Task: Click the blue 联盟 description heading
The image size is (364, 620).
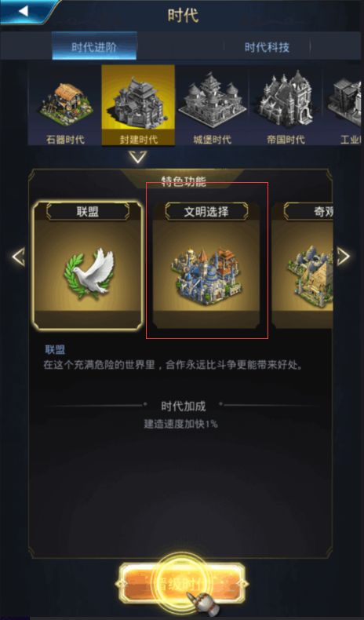Action: click(x=56, y=349)
